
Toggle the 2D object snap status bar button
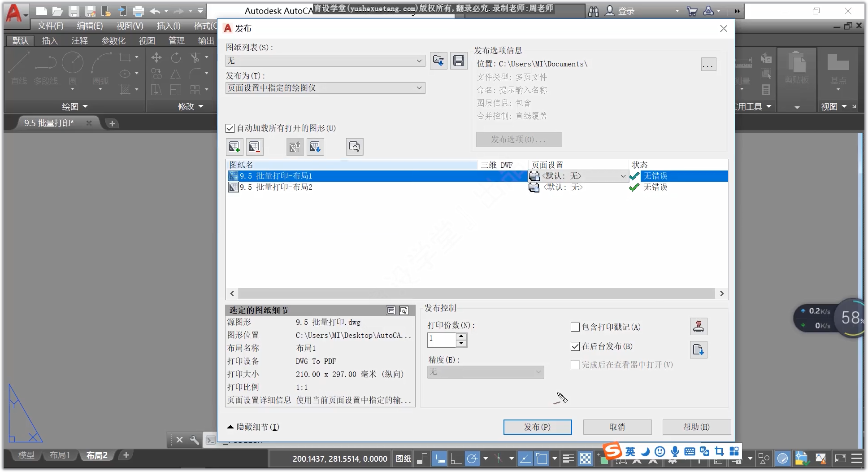click(542, 459)
